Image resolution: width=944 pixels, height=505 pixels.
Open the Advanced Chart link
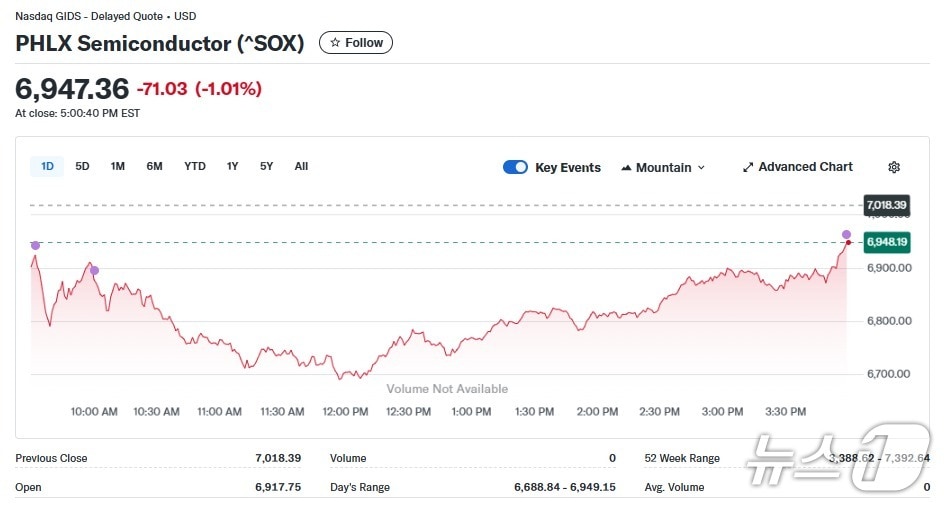click(x=805, y=167)
